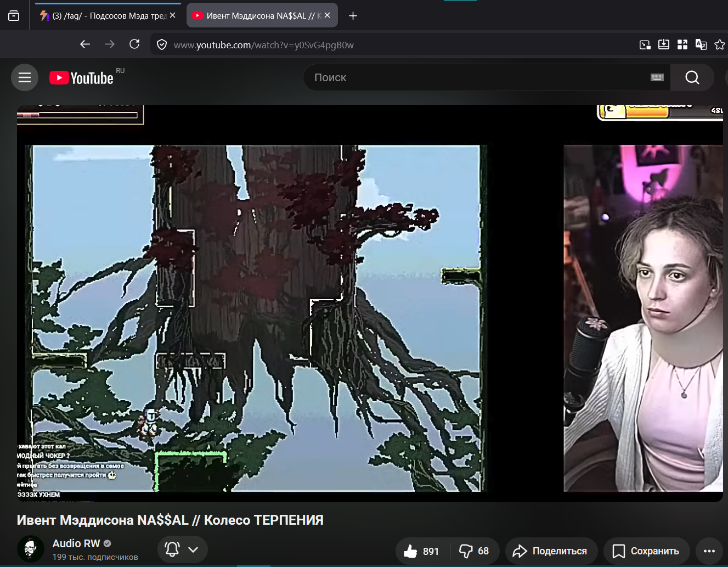This screenshot has height=567, width=728.
Task: Click the Поделиться share button
Action: [551, 551]
